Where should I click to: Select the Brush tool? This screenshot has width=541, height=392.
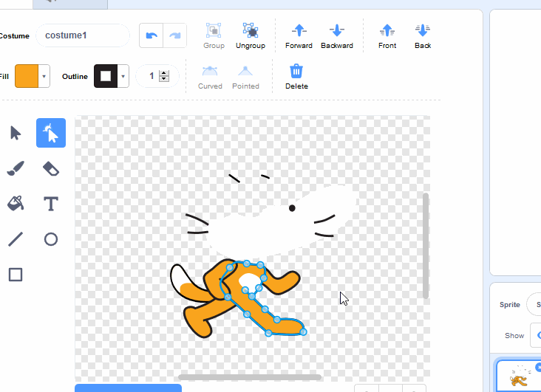[x=16, y=168]
